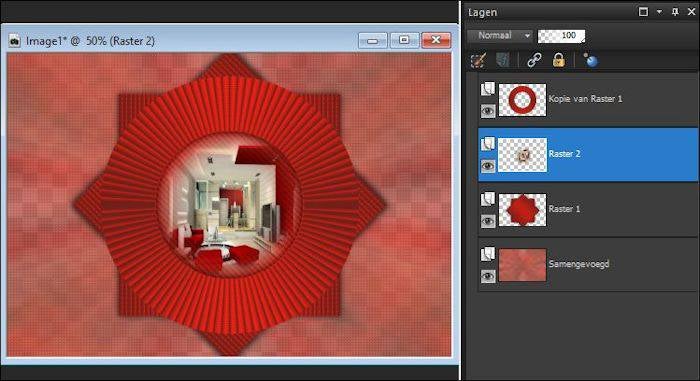
Task: Click the Raster 2 layer thumbnail
Action: pyautogui.click(x=522, y=155)
